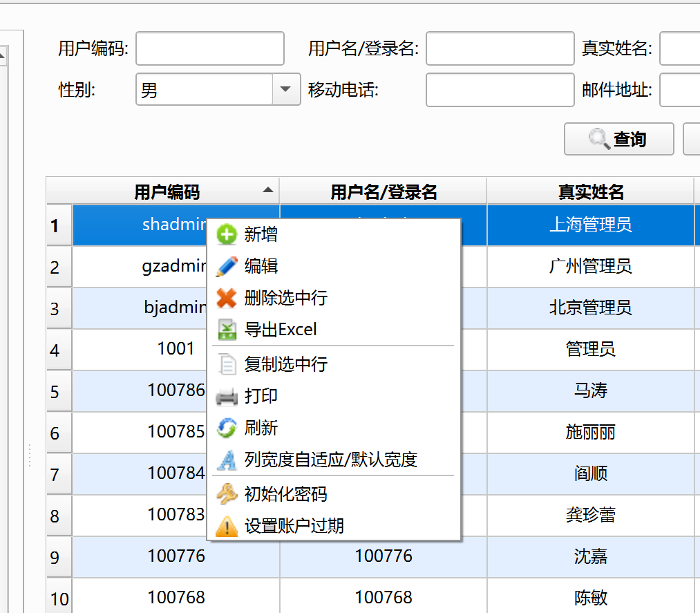This screenshot has width=700, height=613.
Task: Click the refresh arrows icon for 刷新
Action: click(227, 428)
